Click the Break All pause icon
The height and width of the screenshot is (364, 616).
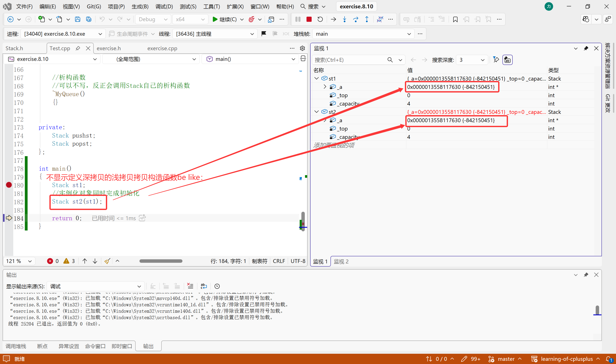click(x=298, y=19)
